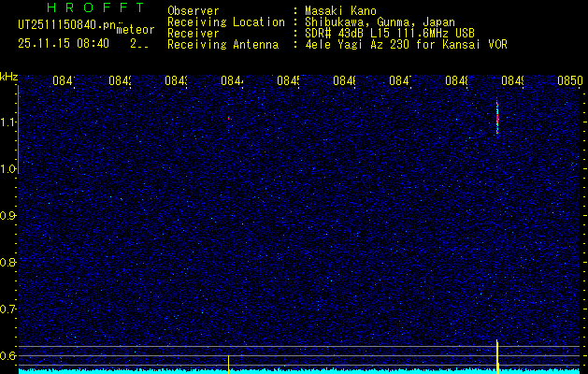Click 4ele Yagi antenna description
The width and height of the screenshot is (588, 374).
point(406,44)
